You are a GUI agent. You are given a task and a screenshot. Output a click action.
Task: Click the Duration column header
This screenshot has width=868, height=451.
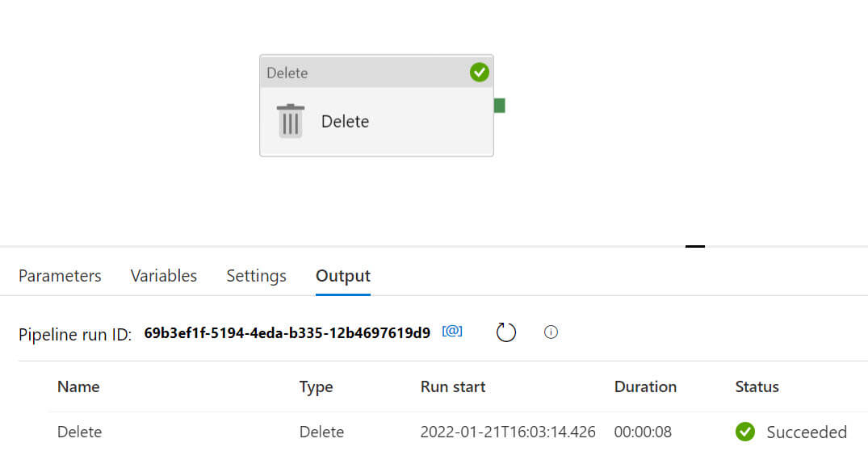645,386
